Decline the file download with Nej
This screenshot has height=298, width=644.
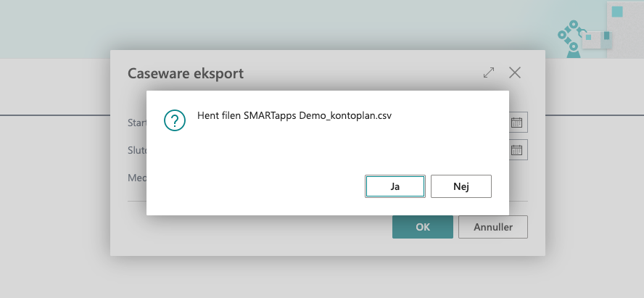pyautogui.click(x=461, y=186)
